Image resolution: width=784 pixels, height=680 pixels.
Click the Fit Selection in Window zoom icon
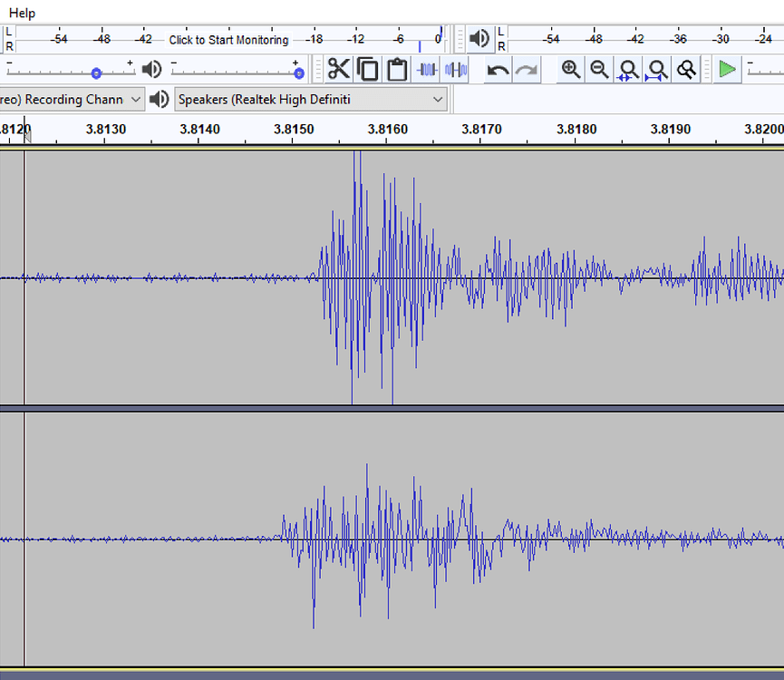coord(628,70)
